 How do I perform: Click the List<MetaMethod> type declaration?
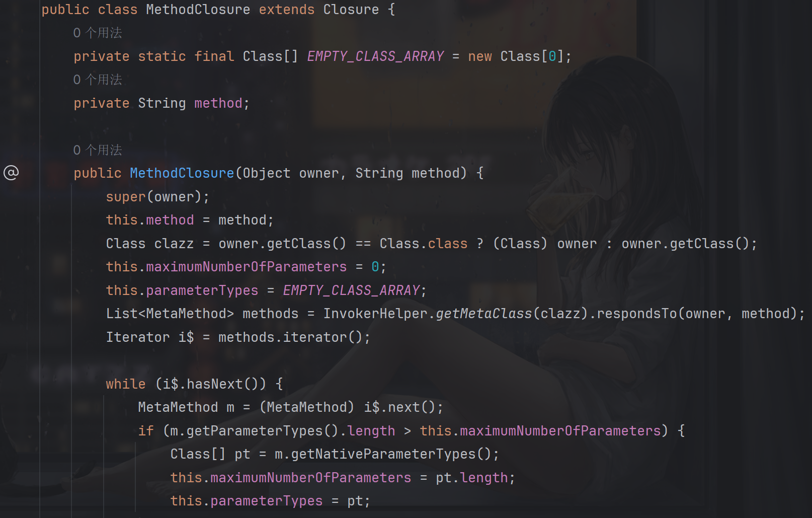(170, 314)
